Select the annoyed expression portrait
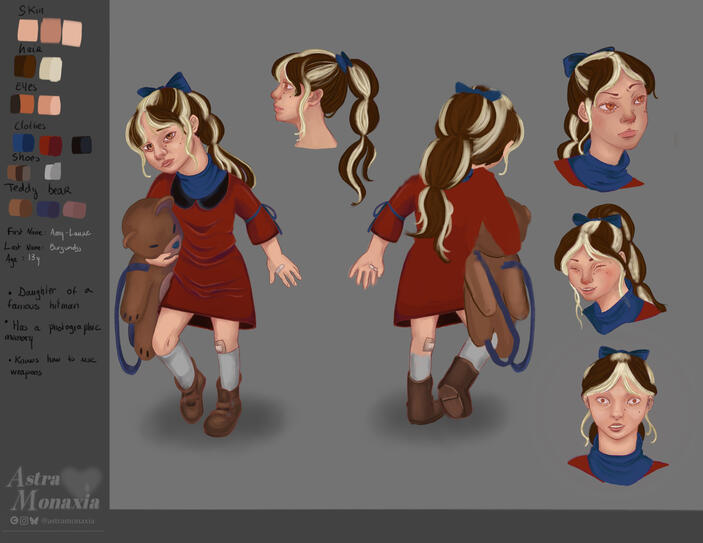 tap(605, 119)
